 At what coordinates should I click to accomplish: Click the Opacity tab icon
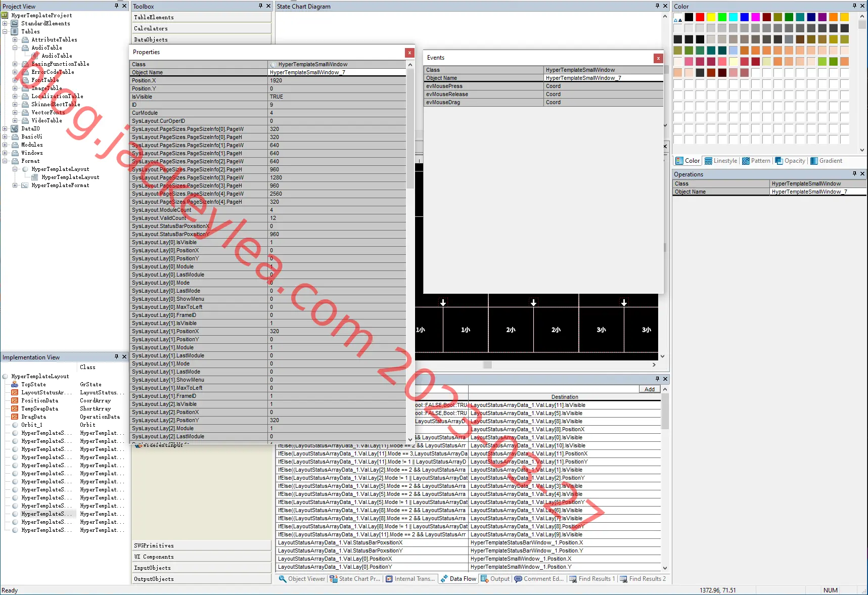coord(779,161)
